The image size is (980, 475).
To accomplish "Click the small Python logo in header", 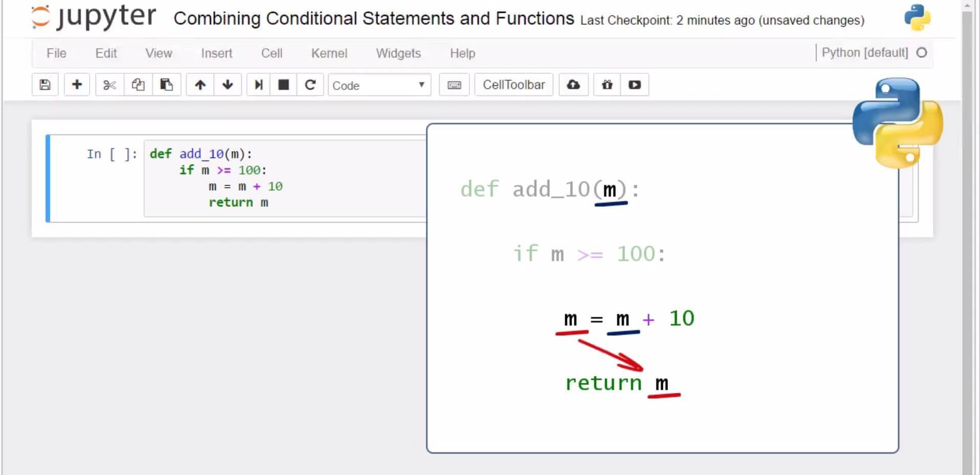I will pos(917,17).
